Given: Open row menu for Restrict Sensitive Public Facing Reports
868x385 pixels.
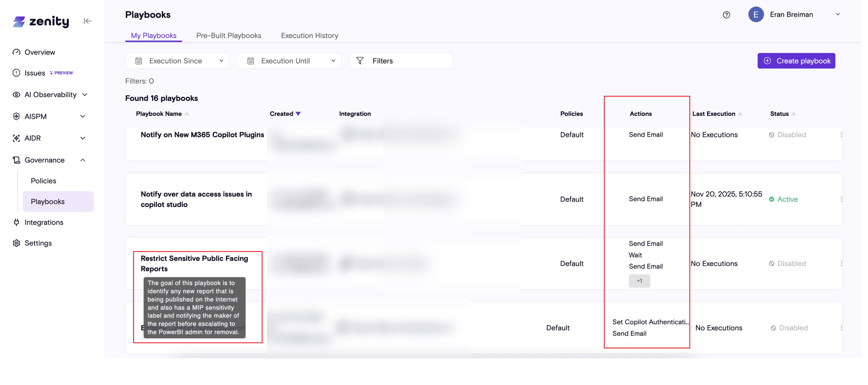Looking at the screenshot, I should (841, 264).
